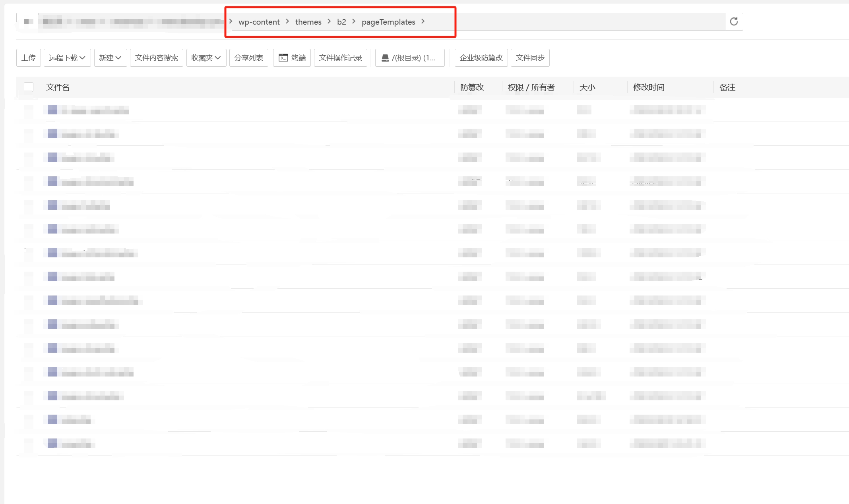Click the 企业级防篡改 button
Viewport: 849px width, 504px height.
481,58
